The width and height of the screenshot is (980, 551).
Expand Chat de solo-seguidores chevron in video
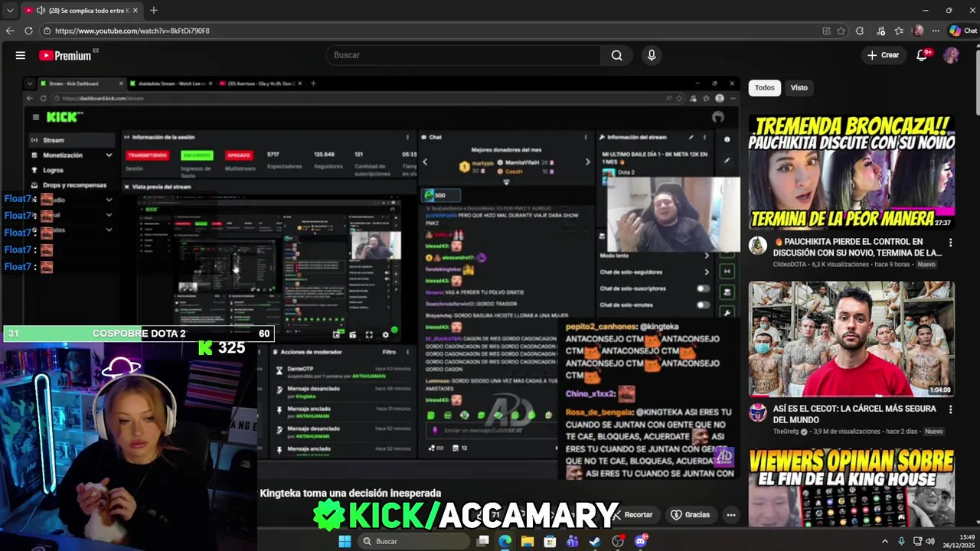[706, 272]
